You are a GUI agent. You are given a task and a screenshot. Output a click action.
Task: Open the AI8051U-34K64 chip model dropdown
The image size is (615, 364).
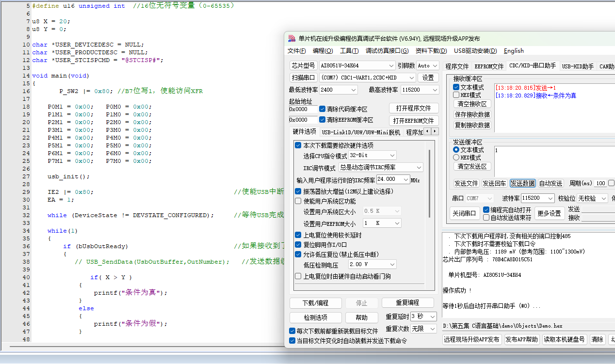tap(357, 65)
